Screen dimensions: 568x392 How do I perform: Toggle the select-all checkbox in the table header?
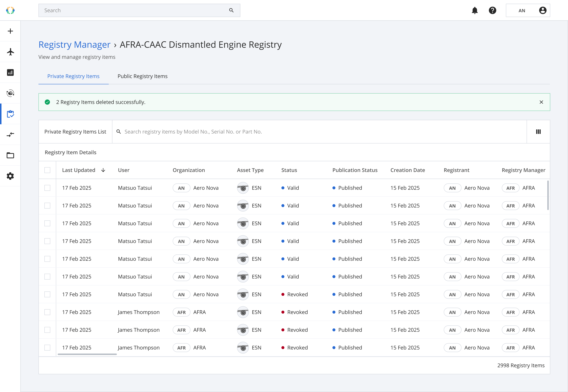47,170
